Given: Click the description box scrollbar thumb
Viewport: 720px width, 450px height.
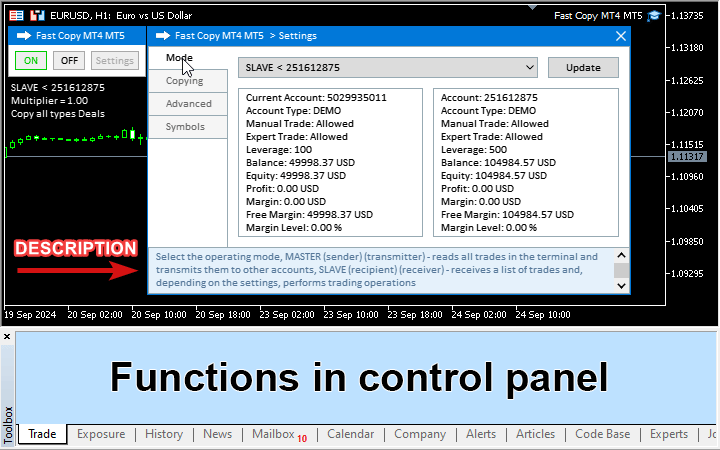Looking at the screenshot, I should point(621,270).
